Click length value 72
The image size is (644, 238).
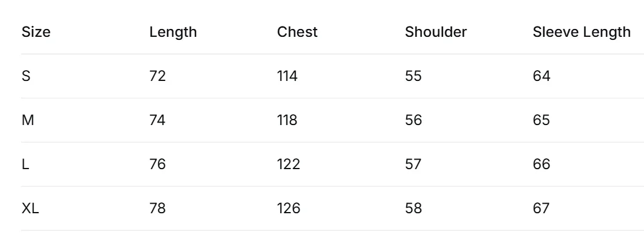158,76
